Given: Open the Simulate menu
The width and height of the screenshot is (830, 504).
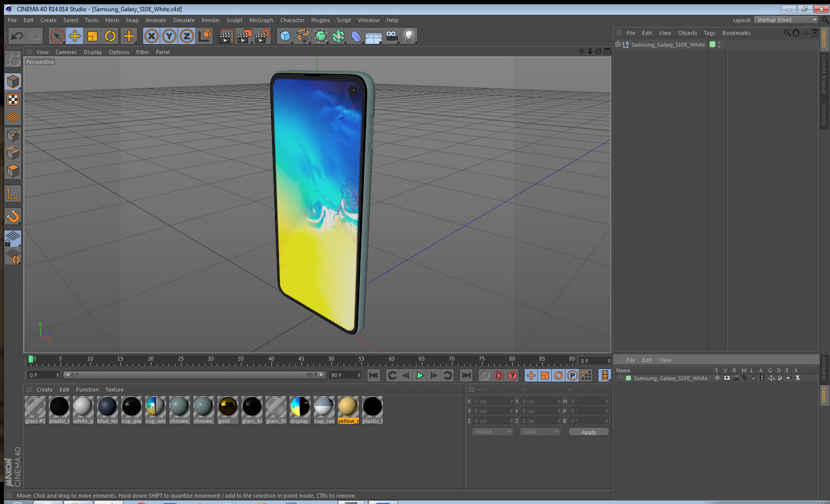Looking at the screenshot, I should [184, 20].
